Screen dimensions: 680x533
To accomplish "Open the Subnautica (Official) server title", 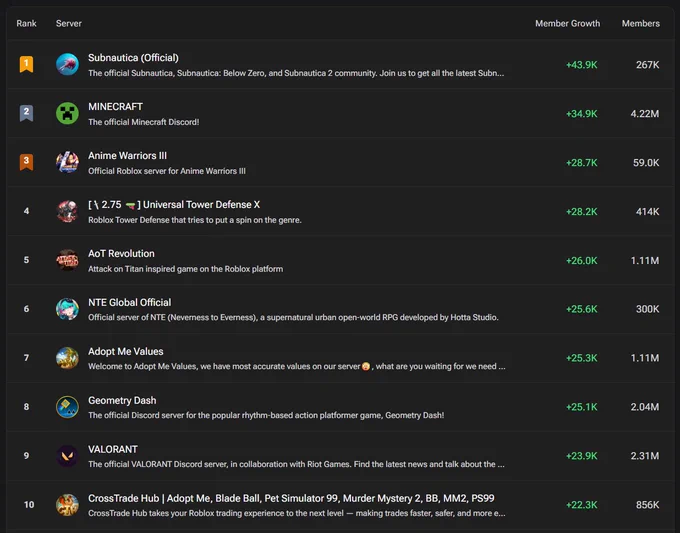I will pyautogui.click(x=133, y=58).
